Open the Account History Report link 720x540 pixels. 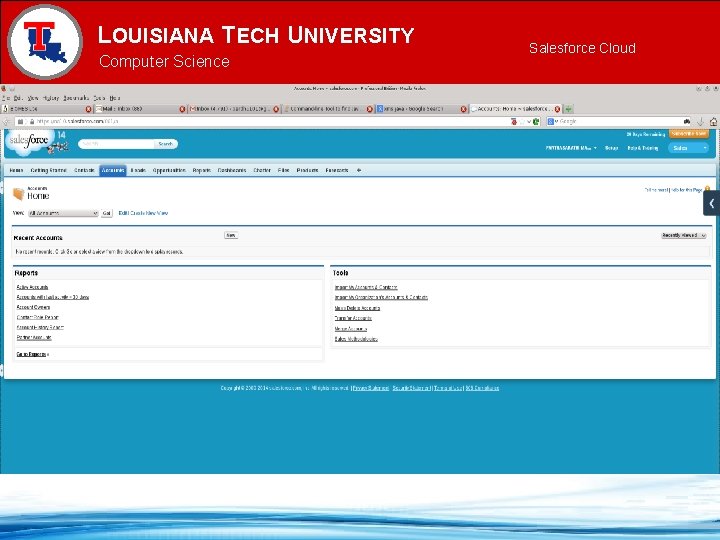tap(40, 328)
